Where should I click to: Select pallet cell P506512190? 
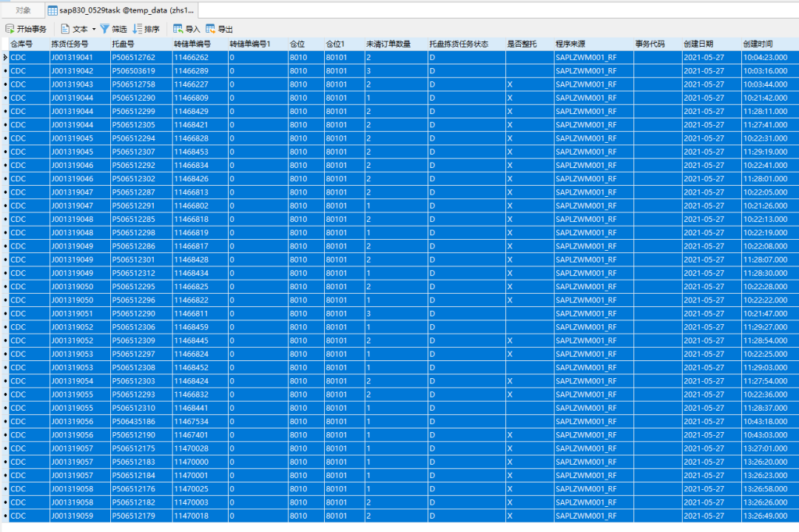click(141, 435)
